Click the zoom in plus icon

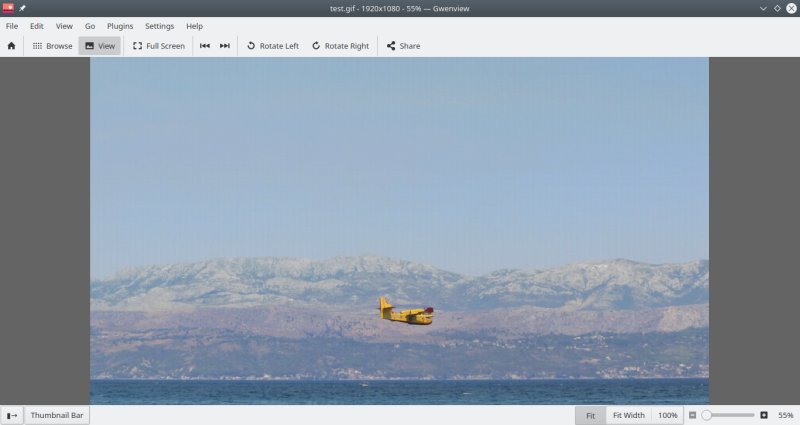pyautogui.click(x=764, y=415)
